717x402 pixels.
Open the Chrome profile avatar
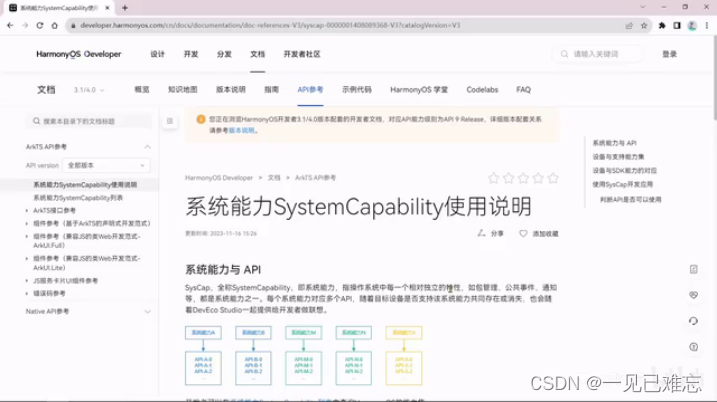pyautogui.click(x=692, y=26)
